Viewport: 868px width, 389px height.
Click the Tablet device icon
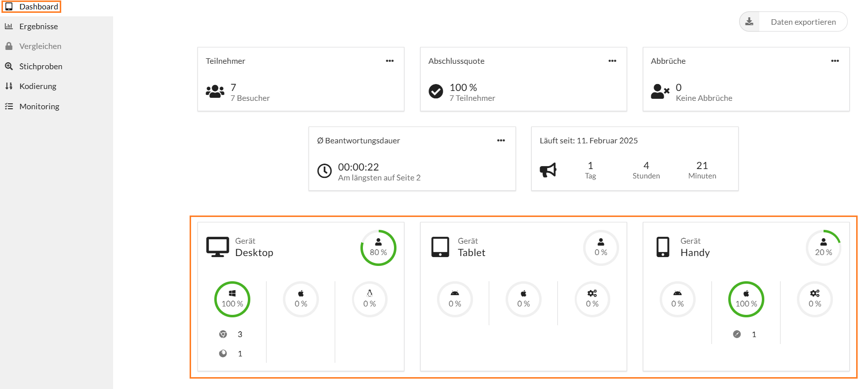point(440,247)
